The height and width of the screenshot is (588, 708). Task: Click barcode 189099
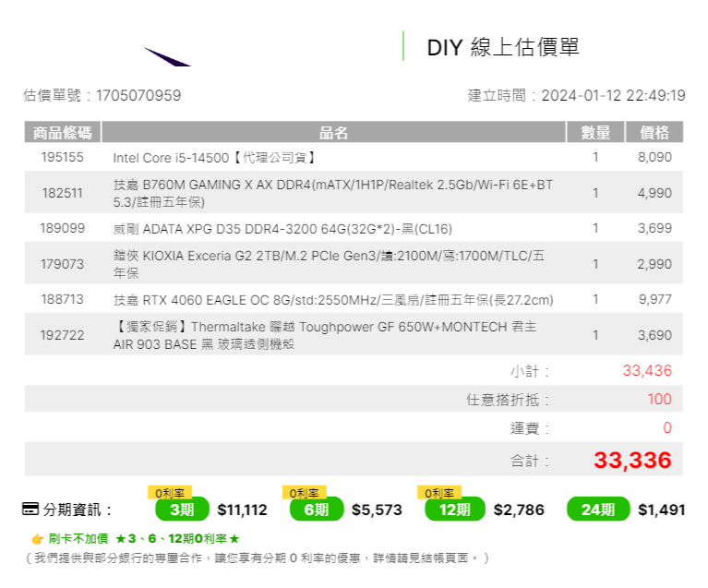(63, 228)
